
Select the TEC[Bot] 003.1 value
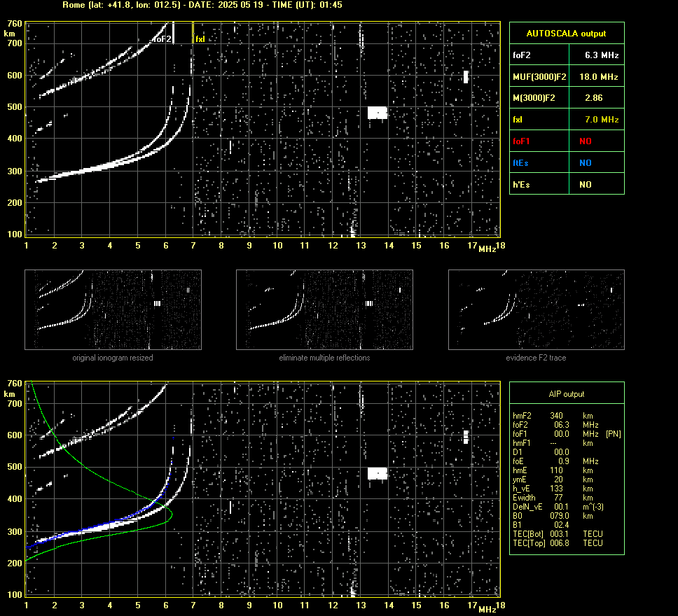[x=560, y=534]
